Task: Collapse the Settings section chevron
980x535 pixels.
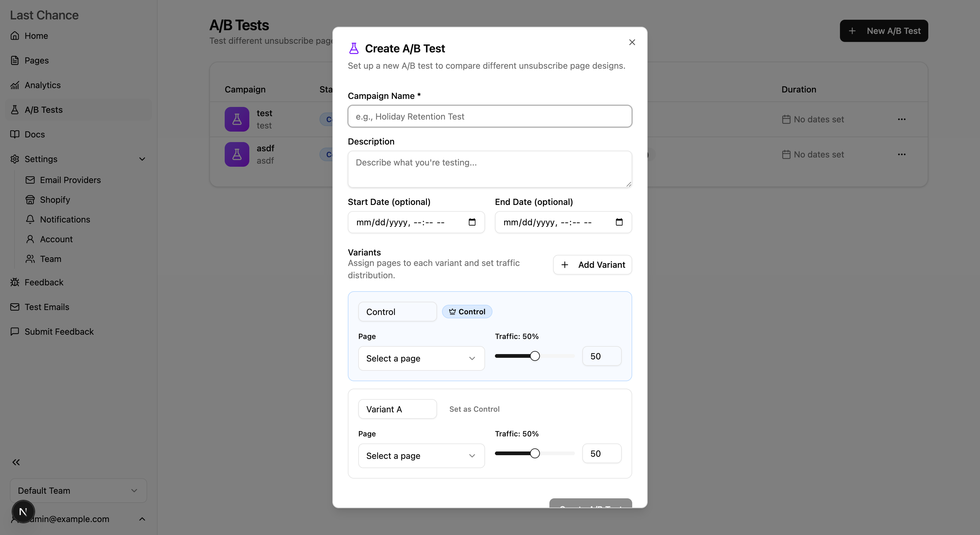Action: click(x=142, y=159)
